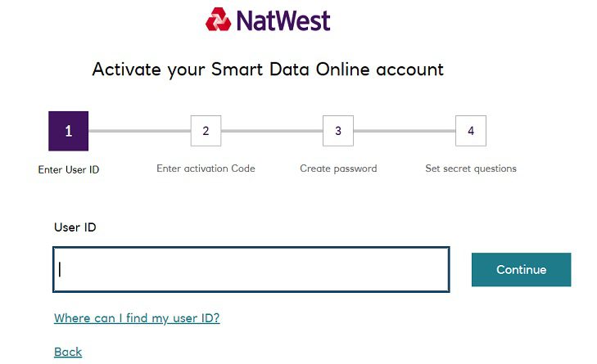This screenshot has width=597, height=364.
Task: Focus the User ID text field
Action: (251, 269)
